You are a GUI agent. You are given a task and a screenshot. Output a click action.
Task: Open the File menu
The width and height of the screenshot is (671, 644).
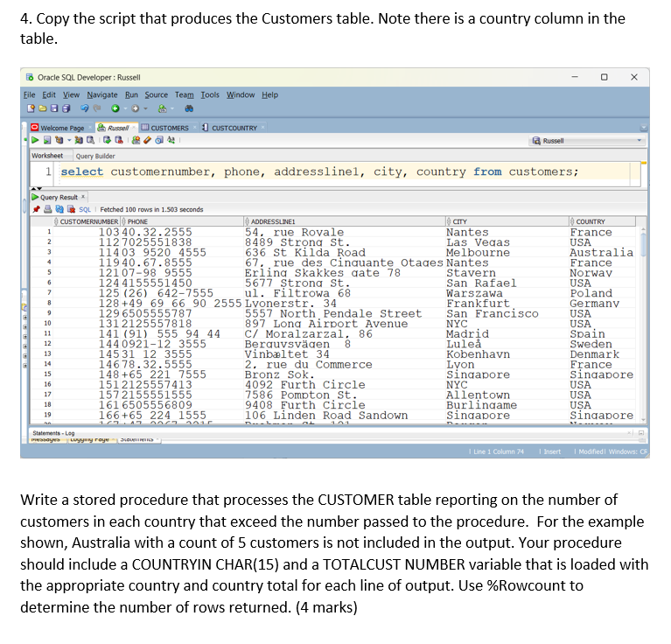point(30,94)
